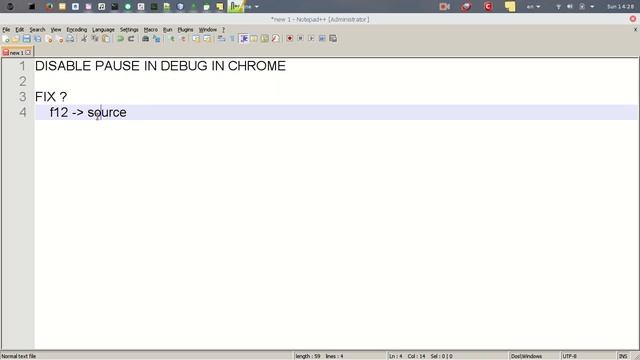Click the 'Dos\Windows' line ending status entry
The height and width of the screenshot is (360, 640).
tap(526, 356)
